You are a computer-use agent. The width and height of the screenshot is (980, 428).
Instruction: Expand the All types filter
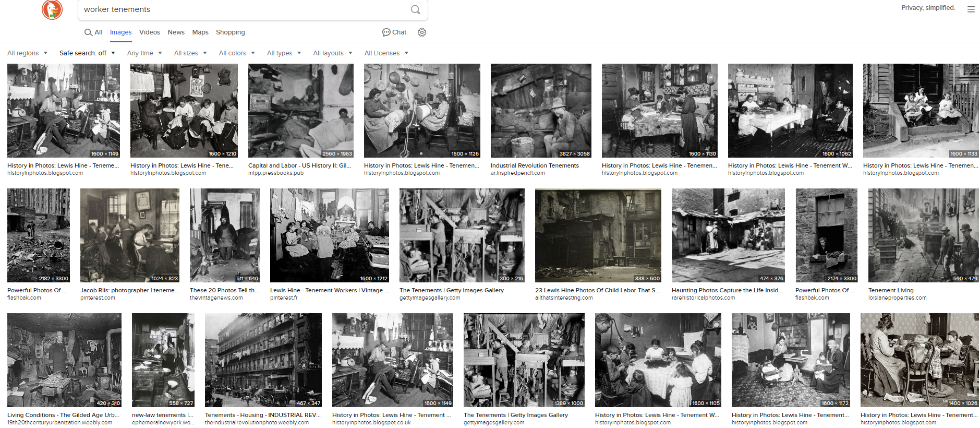pyautogui.click(x=284, y=53)
